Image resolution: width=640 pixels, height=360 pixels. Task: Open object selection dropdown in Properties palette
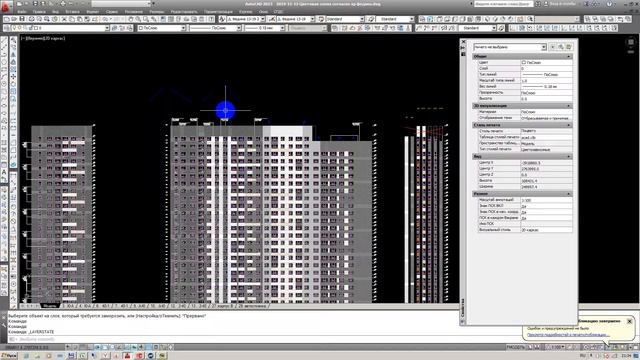point(544,47)
